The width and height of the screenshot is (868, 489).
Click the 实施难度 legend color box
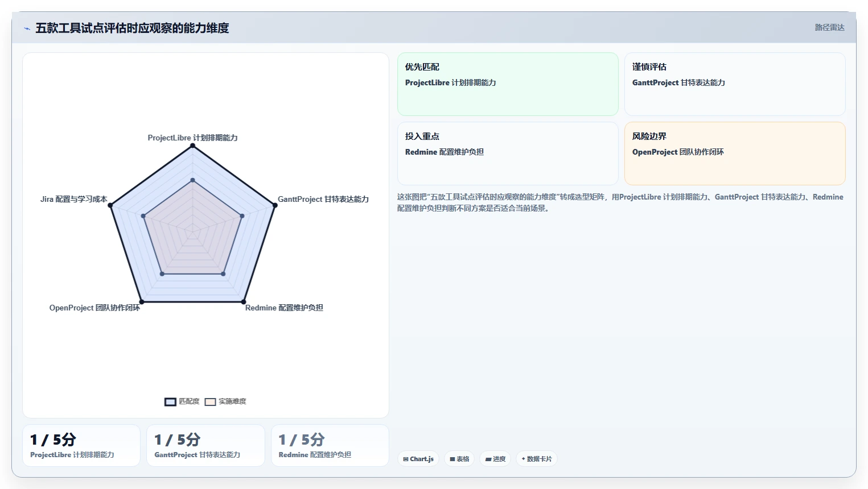point(211,402)
